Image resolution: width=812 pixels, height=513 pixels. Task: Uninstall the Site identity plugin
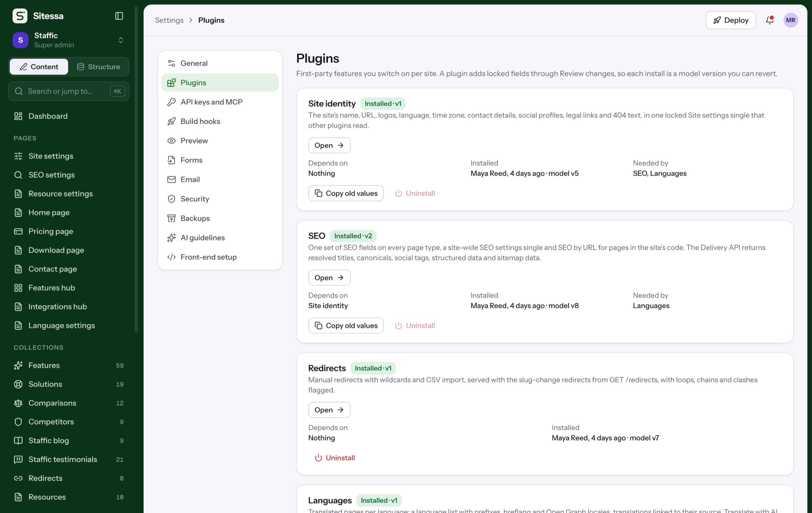click(415, 193)
